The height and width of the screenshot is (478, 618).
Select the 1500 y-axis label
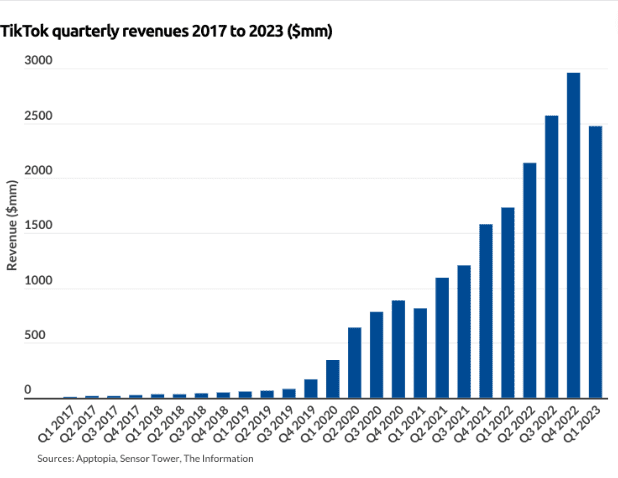[38, 225]
